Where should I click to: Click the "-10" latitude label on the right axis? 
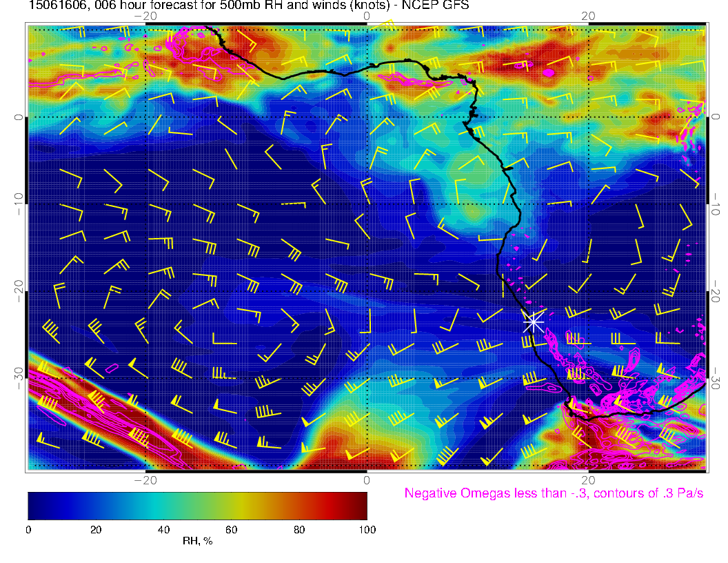[716, 204]
